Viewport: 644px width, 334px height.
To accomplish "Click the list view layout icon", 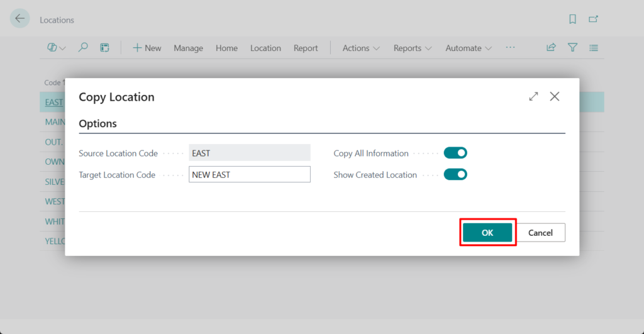I will pos(594,48).
